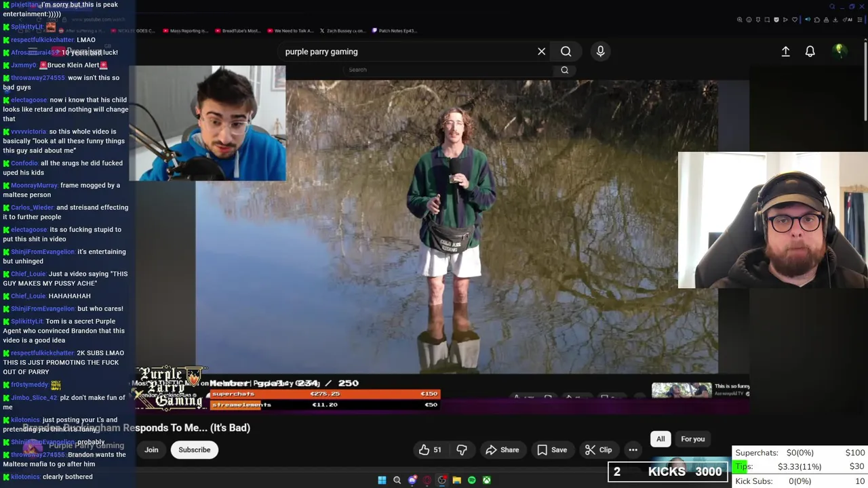Click the blue megaphone toolbar icon
This screenshot has height=488, width=868.
click(808, 20)
